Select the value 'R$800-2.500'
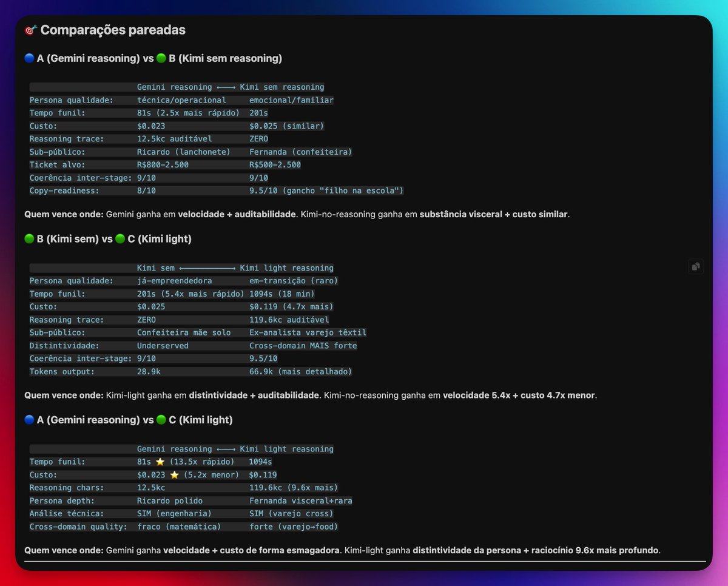 [x=163, y=165]
